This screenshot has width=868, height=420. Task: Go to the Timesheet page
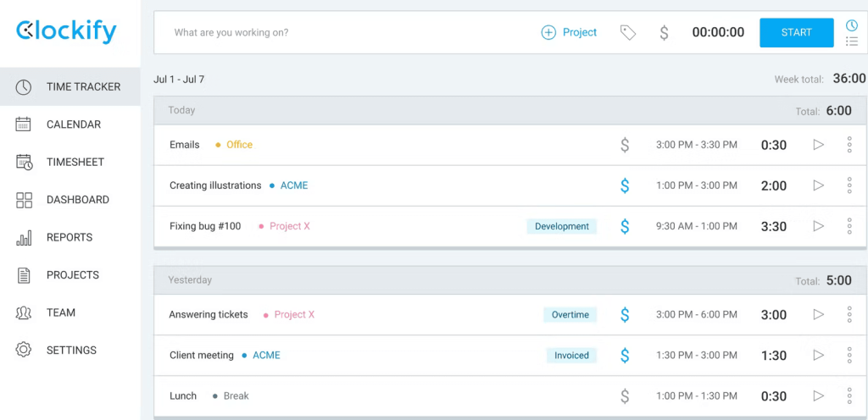point(70,162)
